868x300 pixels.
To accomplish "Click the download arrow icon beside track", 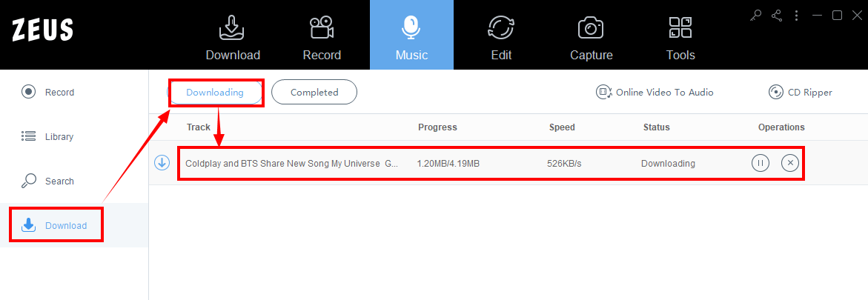I will [162, 163].
